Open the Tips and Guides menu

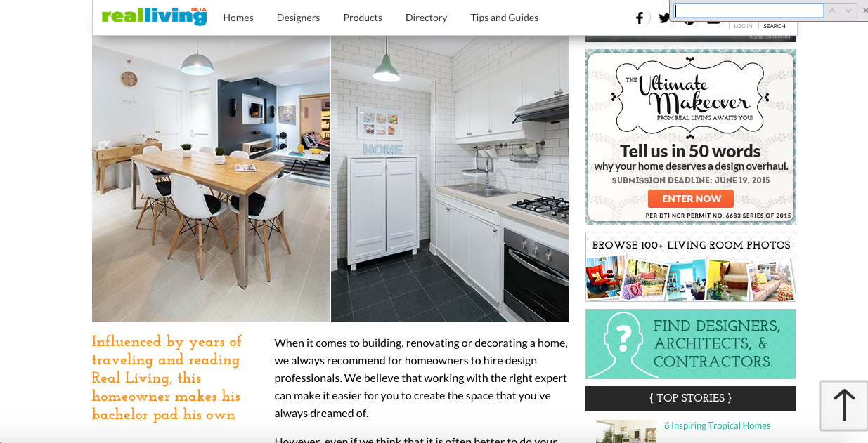click(x=505, y=18)
